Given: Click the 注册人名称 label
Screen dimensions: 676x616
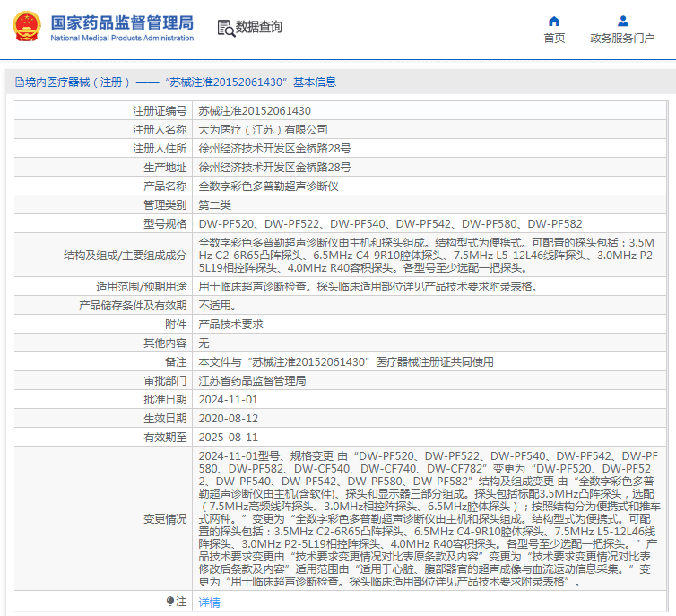Looking at the screenshot, I should coord(160,130).
